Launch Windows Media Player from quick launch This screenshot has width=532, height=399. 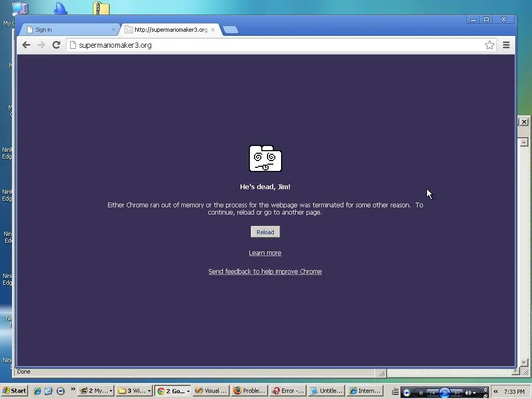tap(60, 391)
